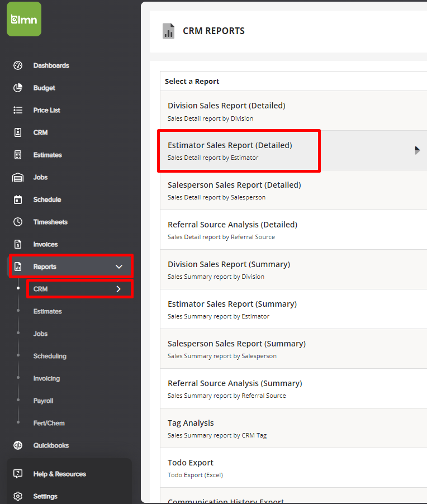
Task: Click the CRM contact-card icon in main menu
Action: [18, 132]
